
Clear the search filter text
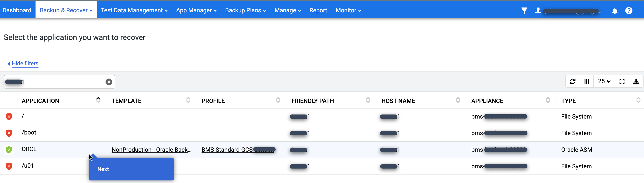coord(109,82)
